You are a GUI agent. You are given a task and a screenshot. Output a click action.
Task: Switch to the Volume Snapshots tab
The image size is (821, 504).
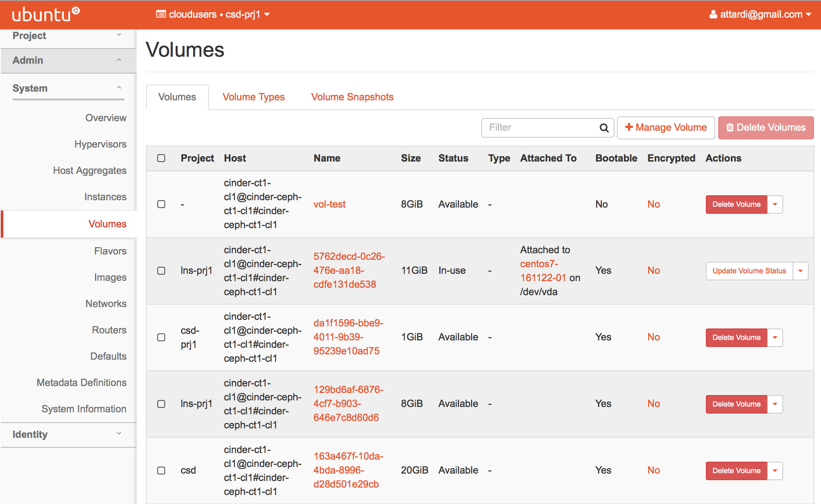pos(352,97)
